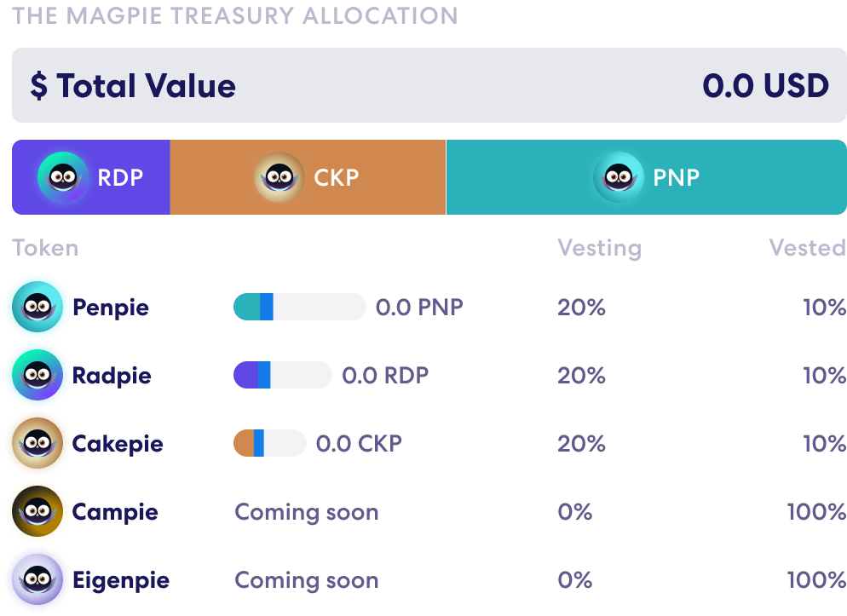Click the Radpie RDP vesting progress bar
The height and width of the screenshot is (616, 847).
pyautogui.click(x=282, y=375)
